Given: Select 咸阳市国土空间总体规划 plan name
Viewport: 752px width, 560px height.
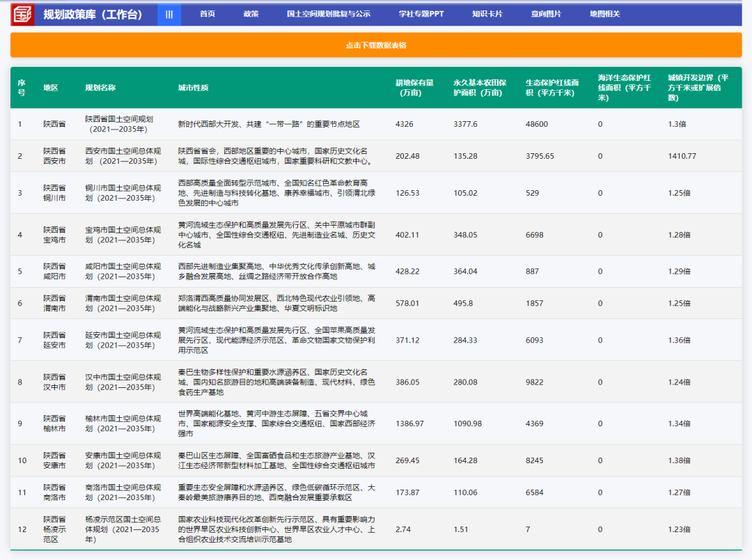Looking at the screenshot, I should pyautogui.click(x=123, y=271).
